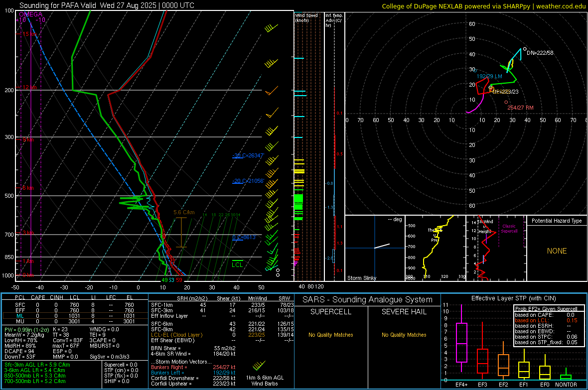The height and width of the screenshot is (390, 588).
Task: Click the K = 23 index value
Action: coord(60,329)
